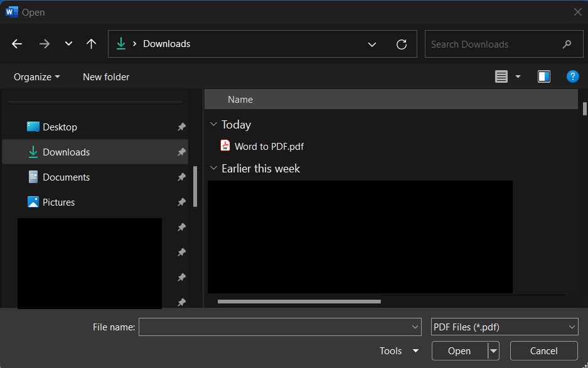588x368 pixels.
Task: Click the search magnifier icon
Action: pos(567,45)
